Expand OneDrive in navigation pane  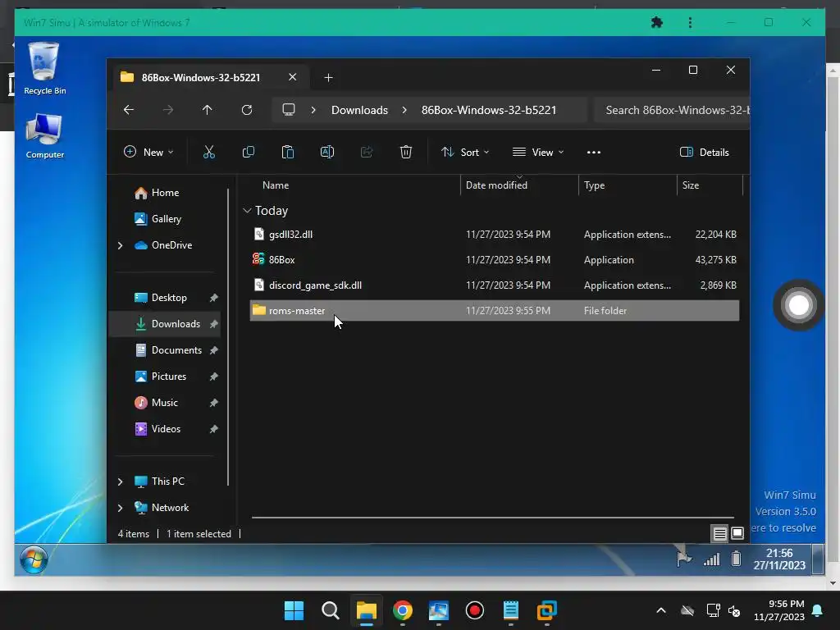(x=120, y=245)
